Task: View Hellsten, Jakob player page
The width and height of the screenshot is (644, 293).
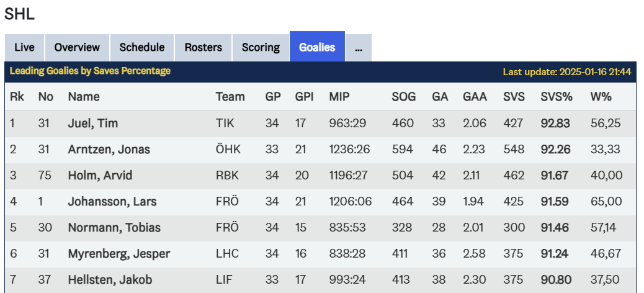Action: coord(109,280)
